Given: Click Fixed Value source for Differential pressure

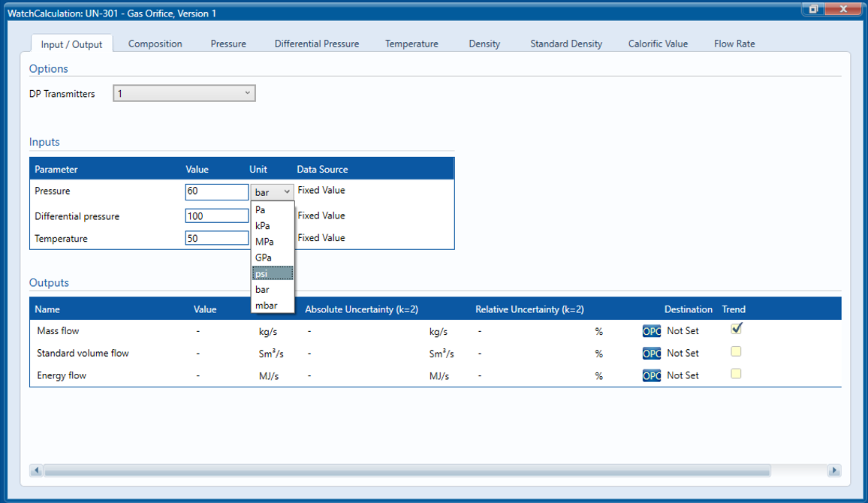Looking at the screenshot, I should (321, 215).
